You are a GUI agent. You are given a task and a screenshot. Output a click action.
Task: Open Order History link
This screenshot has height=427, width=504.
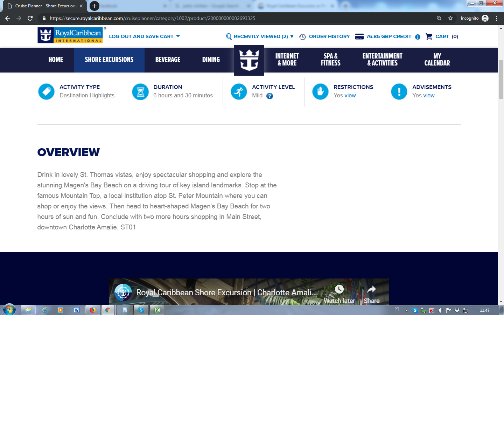tap(329, 36)
